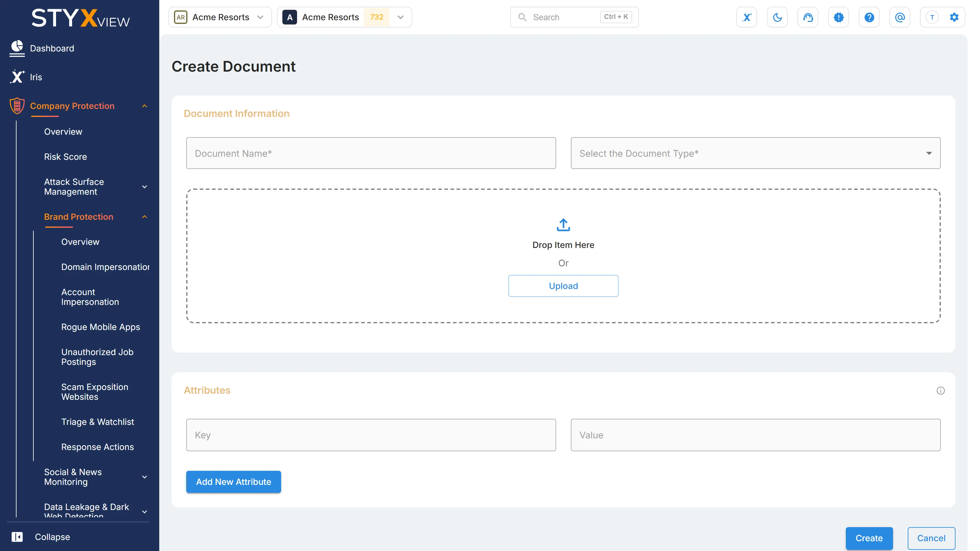This screenshot has height=551, width=980.
Task: Click the Company Protection shield icon
Action: coord(17,106)
